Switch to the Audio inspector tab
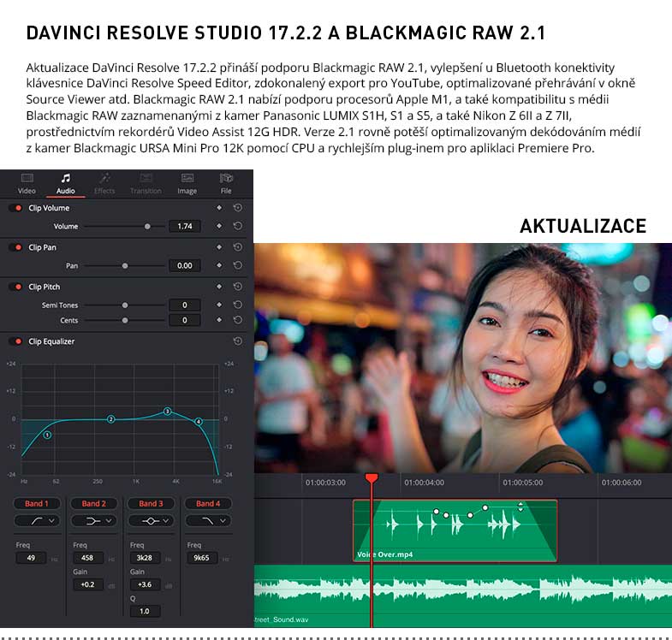This screenshot has width=672, height=640. [x=66, y=184]
